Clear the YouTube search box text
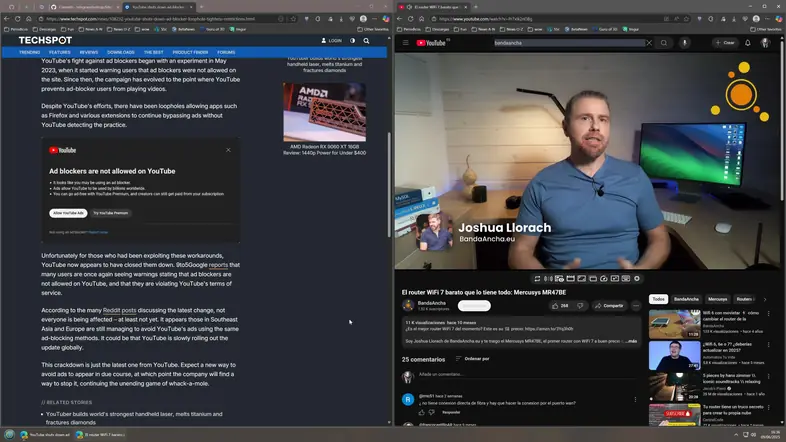 coord(649,43)
